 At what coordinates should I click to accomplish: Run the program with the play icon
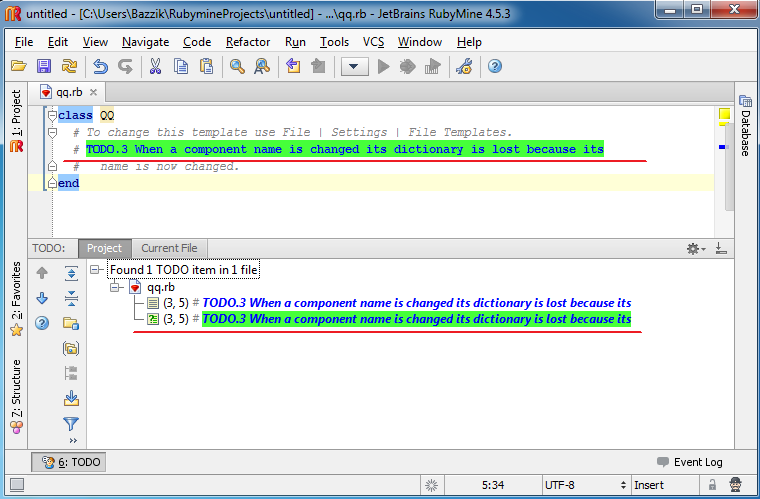[383, 66]
